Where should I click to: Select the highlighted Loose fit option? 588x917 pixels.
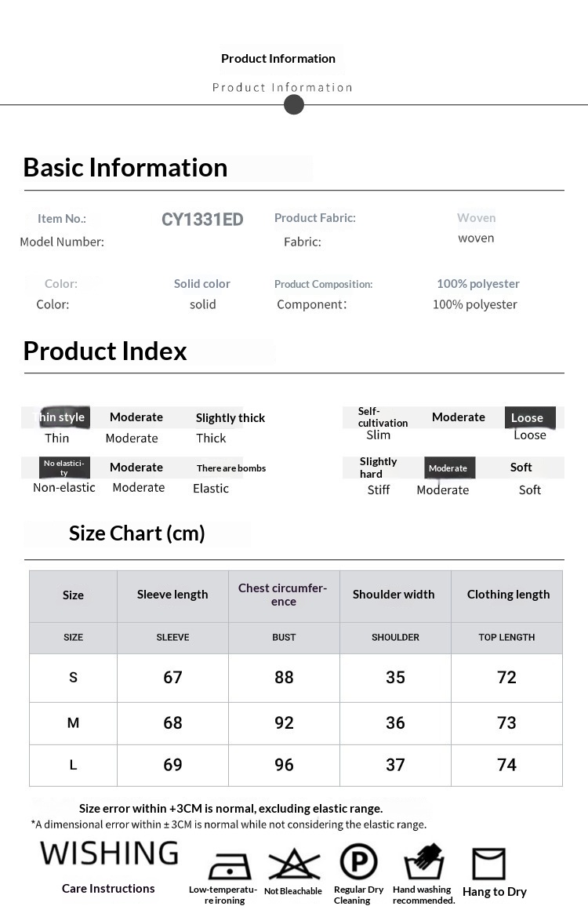[529, 417]
